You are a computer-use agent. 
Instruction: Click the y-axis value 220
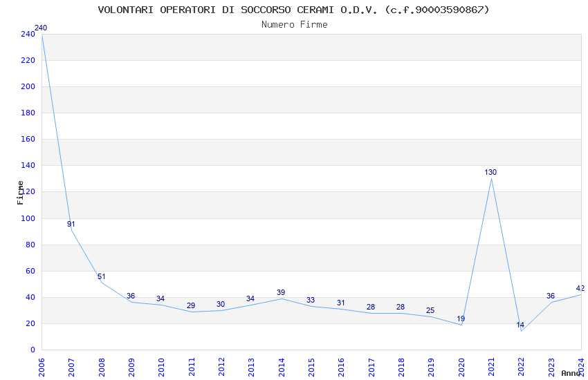(28, 60)
